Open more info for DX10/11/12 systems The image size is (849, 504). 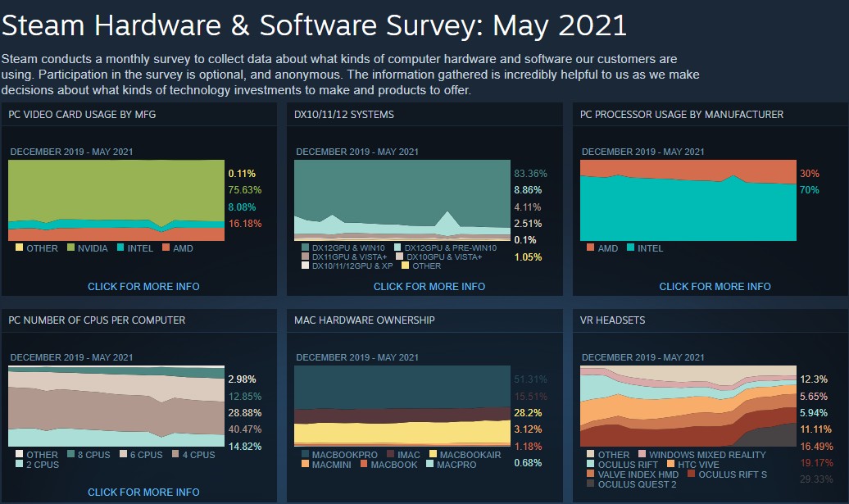pos(429,287)
